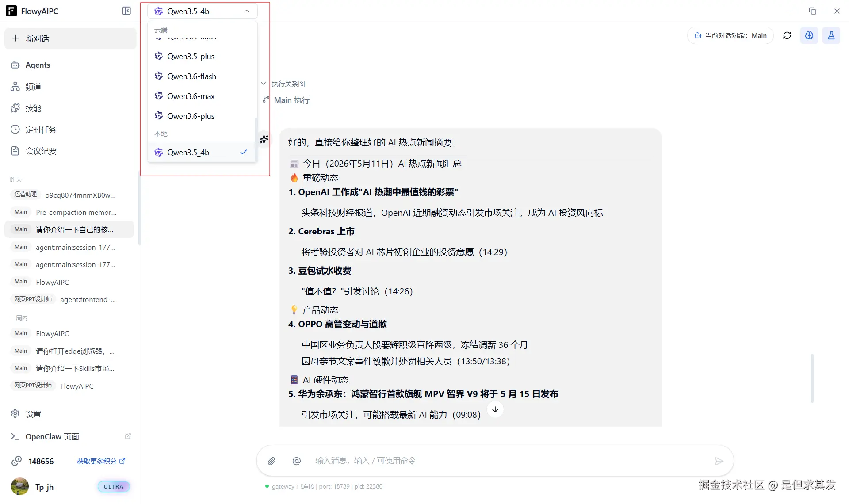Click heading 4. OPPO 高管变动与道歉
849x504 pixels.
(x=337, y=325)
